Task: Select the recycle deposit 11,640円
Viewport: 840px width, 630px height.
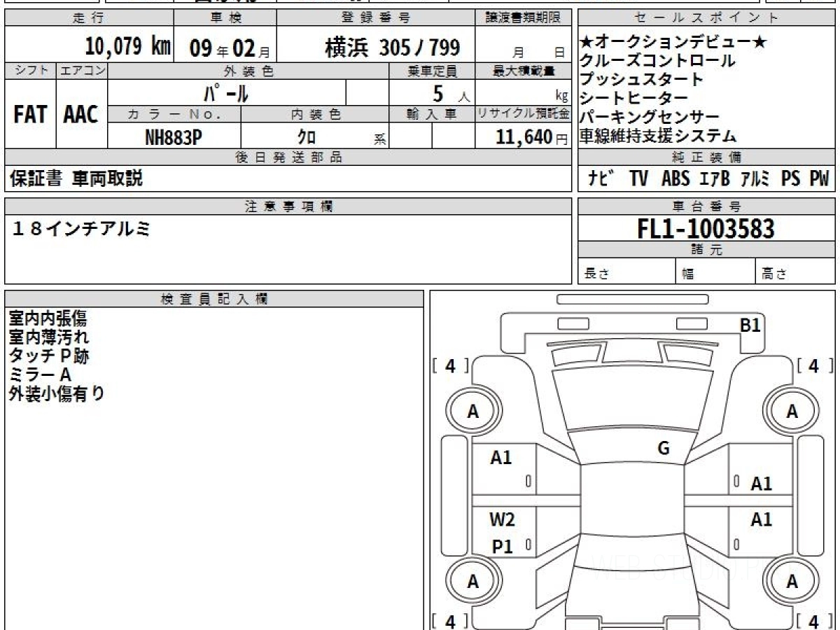Action: tap(532, 137)
